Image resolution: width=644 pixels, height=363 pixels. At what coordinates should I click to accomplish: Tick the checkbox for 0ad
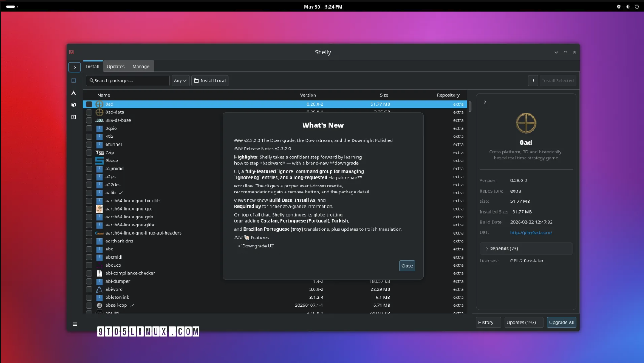click(x=89, y=104)
